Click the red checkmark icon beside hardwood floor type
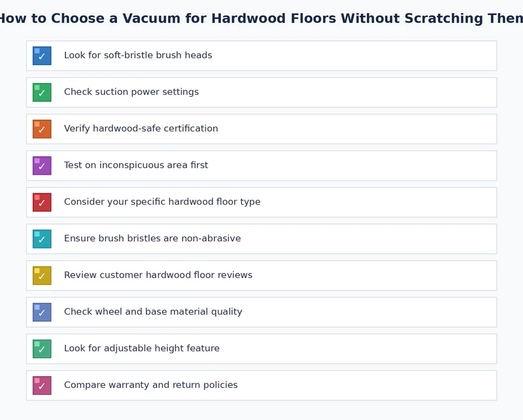Screen dimensions: 523x420 (42, 202)
